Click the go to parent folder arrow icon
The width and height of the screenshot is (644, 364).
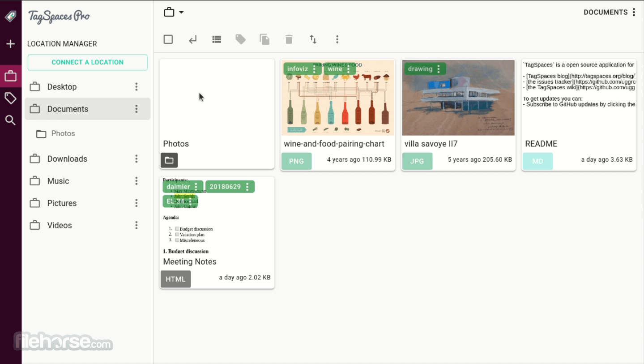point(192,40)
